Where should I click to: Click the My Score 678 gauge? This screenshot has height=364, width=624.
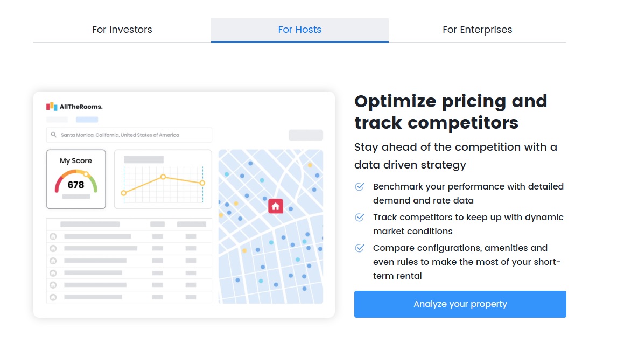coord(76,179)
